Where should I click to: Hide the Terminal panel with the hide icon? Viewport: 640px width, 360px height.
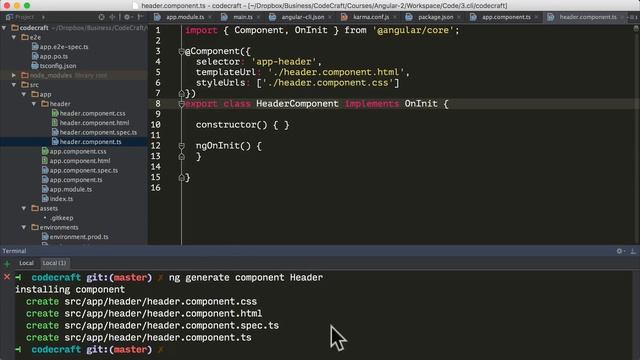point(633,251)
